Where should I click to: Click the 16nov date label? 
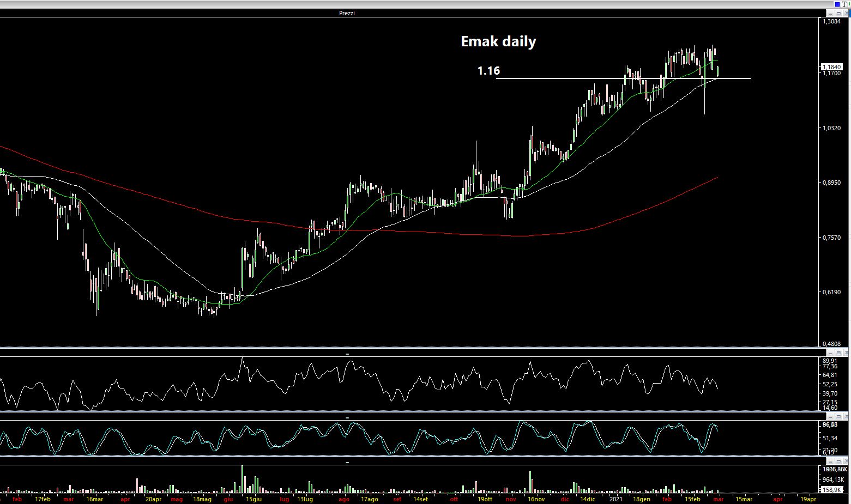point(536,499)
